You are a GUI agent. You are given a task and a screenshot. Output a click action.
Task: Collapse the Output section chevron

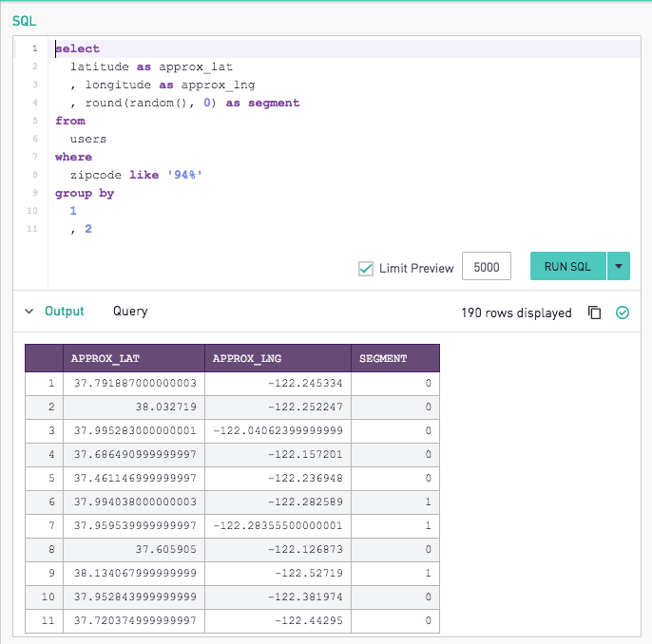click(x=29, y=312)
